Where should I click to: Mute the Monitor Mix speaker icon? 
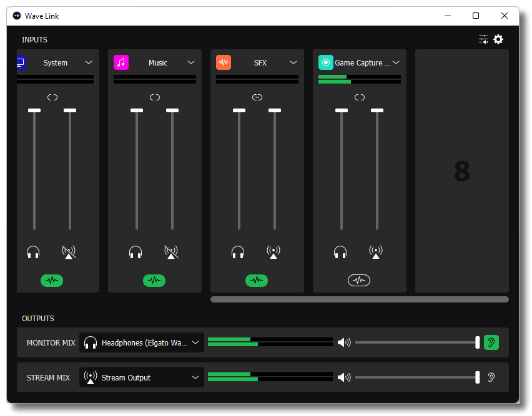point(344,342)
